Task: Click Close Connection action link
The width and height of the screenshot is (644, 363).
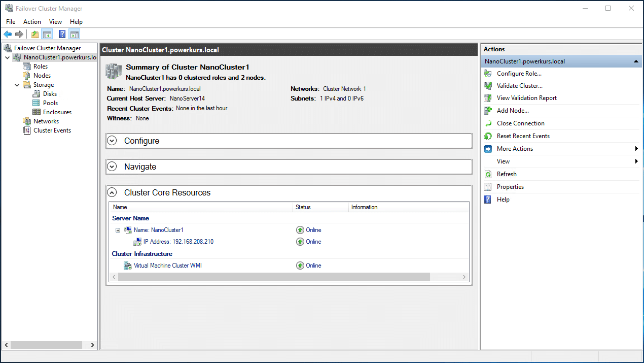Action: [520, 123]
